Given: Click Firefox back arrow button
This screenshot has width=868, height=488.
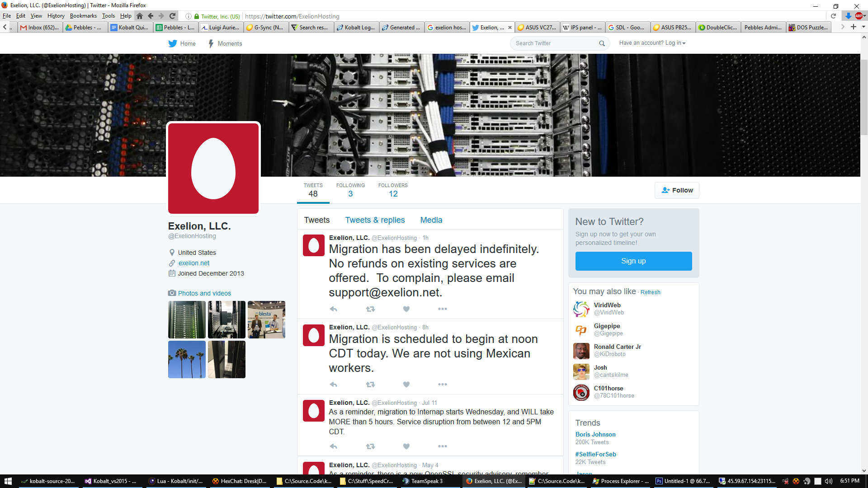Looking at the screenshot, I should pos(151,16).
